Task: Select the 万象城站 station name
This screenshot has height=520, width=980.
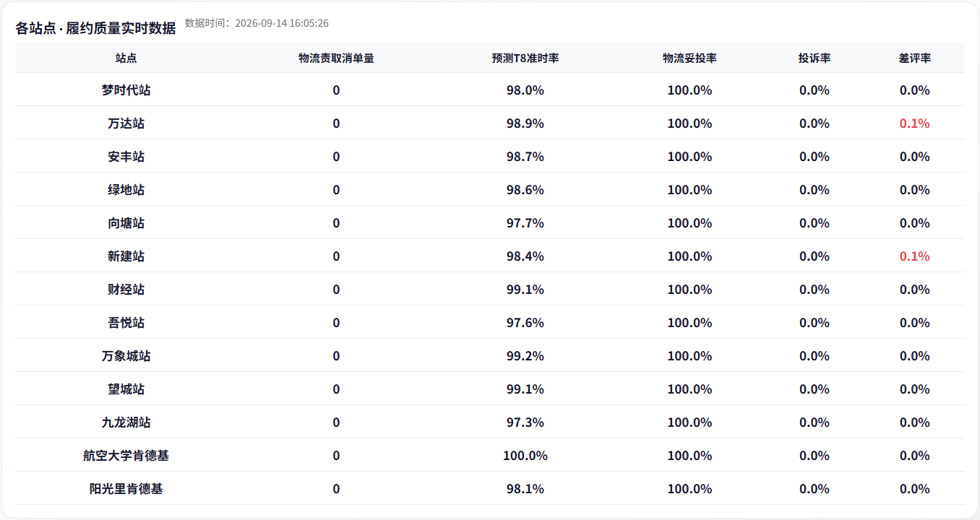Action: 126,356
